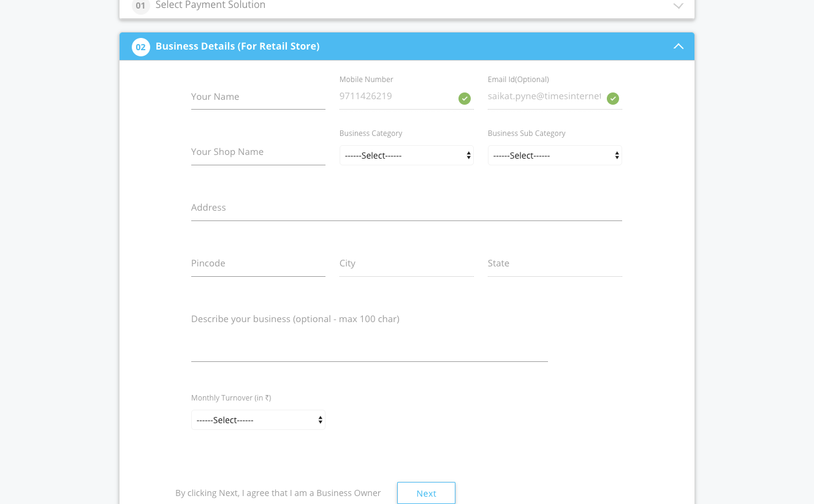Click the State field
814x504 pixels.
click(x=555, y=263)
